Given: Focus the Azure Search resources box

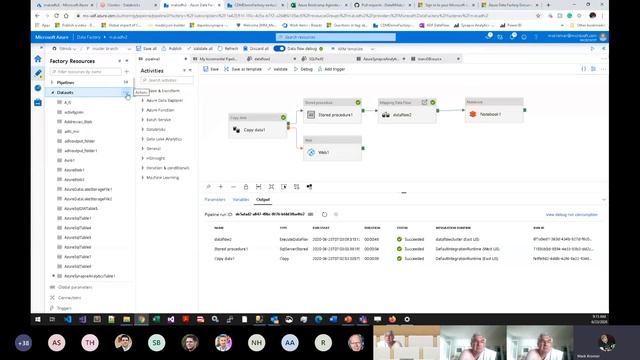Looking at the screenshot, I should [x=336, y=37].
